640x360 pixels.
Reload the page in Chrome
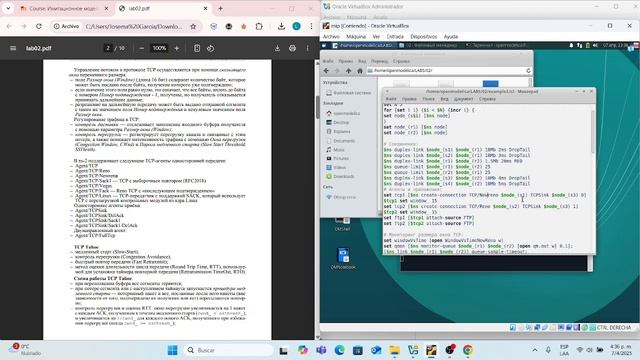[39, 26]
